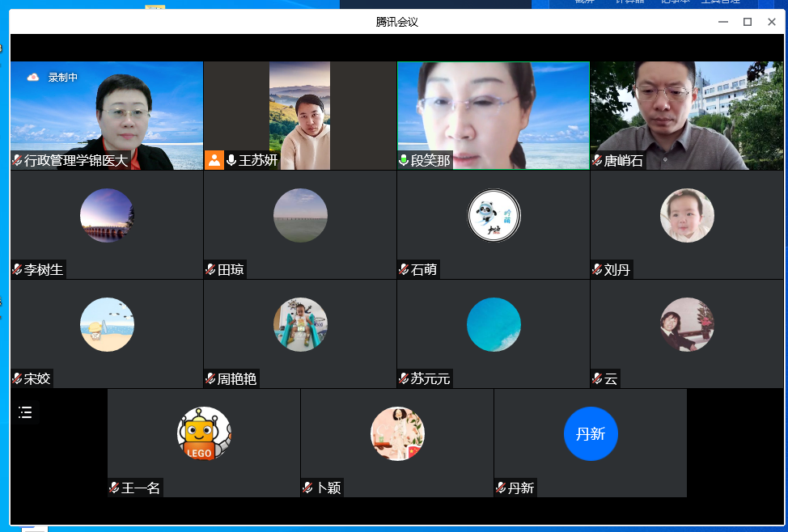
Task: Click the muted mic icon for 周艳艳
Action: (210, 379)
